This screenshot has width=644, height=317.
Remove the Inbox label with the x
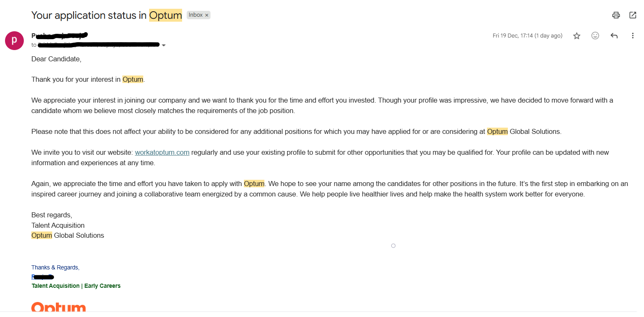(206, 15)
